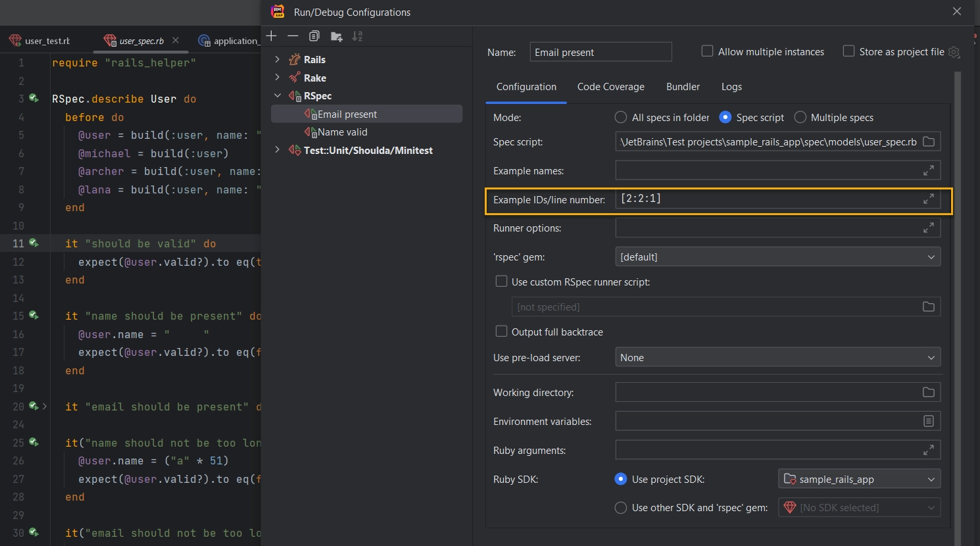Expand Ruby arguments field editor

[929, 450]
